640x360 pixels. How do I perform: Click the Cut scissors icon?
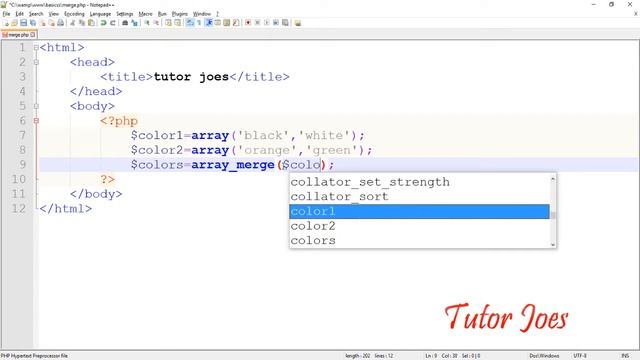72,23
